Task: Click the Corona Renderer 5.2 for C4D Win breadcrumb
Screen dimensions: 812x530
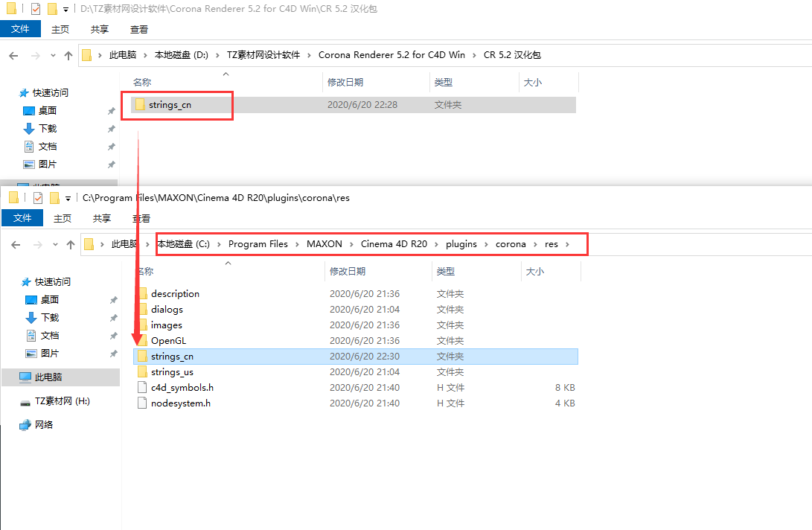Action: pos(391,55)
